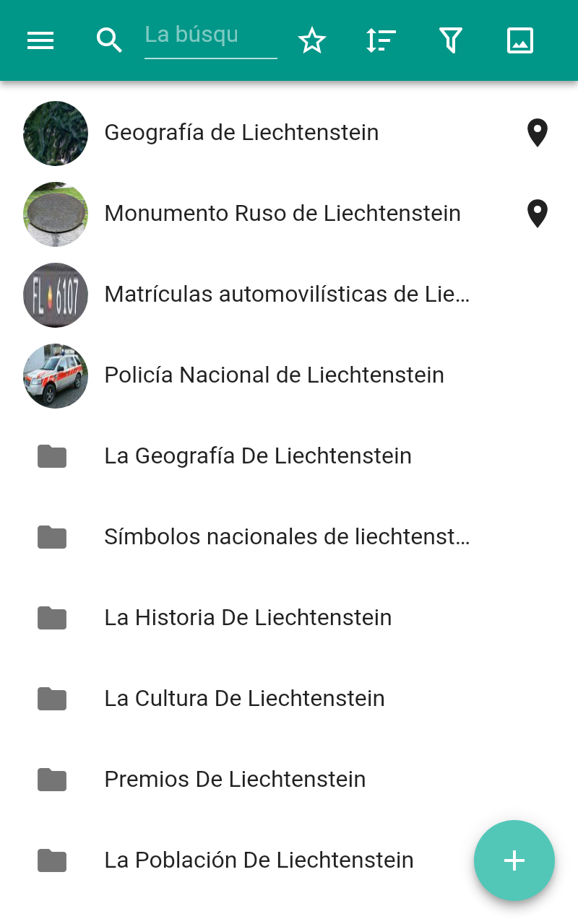Toggle the favorites star filter
This screenshot has width=578, height=924.
(x=312, y=40)
